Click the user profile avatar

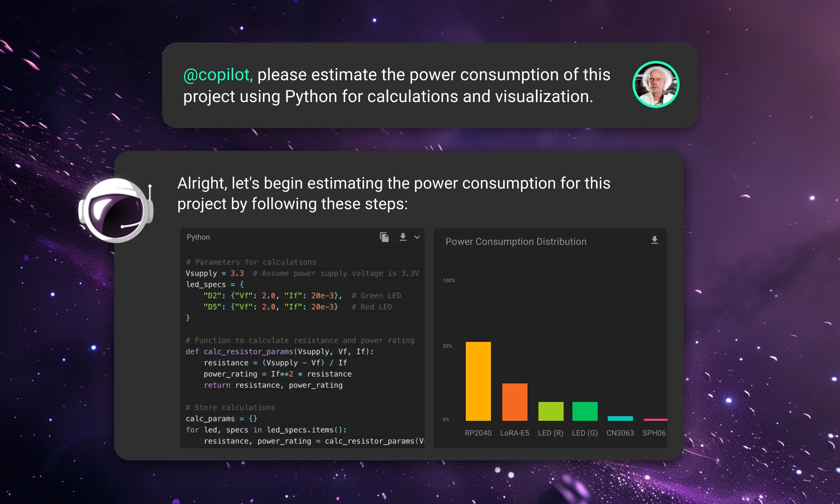click(656, 84)
